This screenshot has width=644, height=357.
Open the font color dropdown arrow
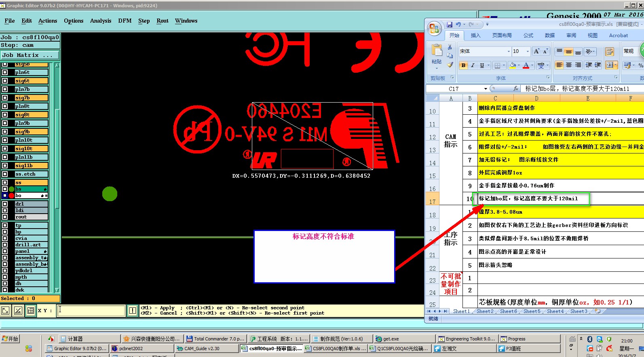[x=532, y=65]
